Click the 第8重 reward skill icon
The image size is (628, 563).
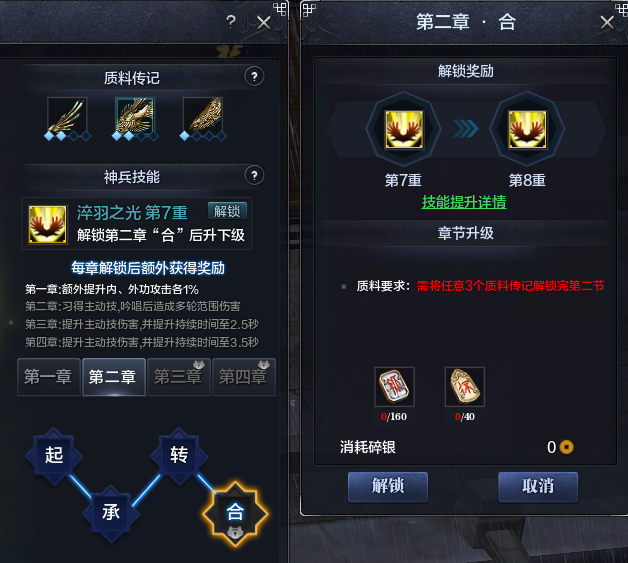[527, 130]
